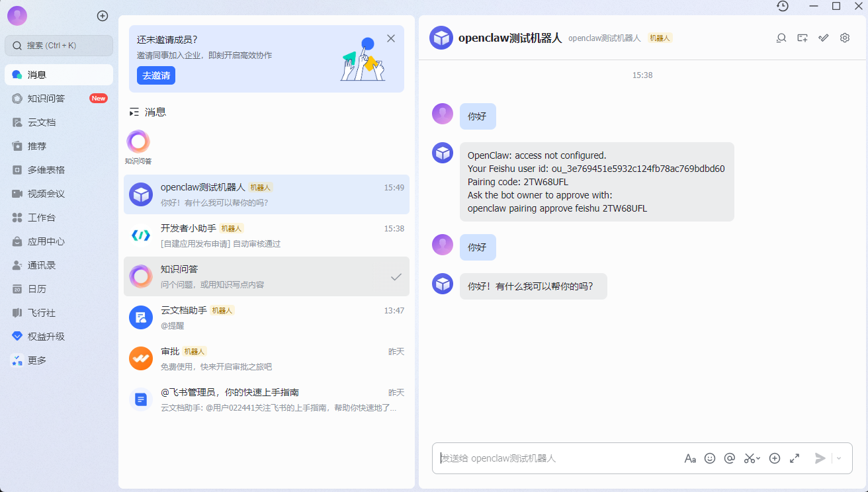Click the @ mention icon
This screenshot has width=868, height=492.
(730, 458)
